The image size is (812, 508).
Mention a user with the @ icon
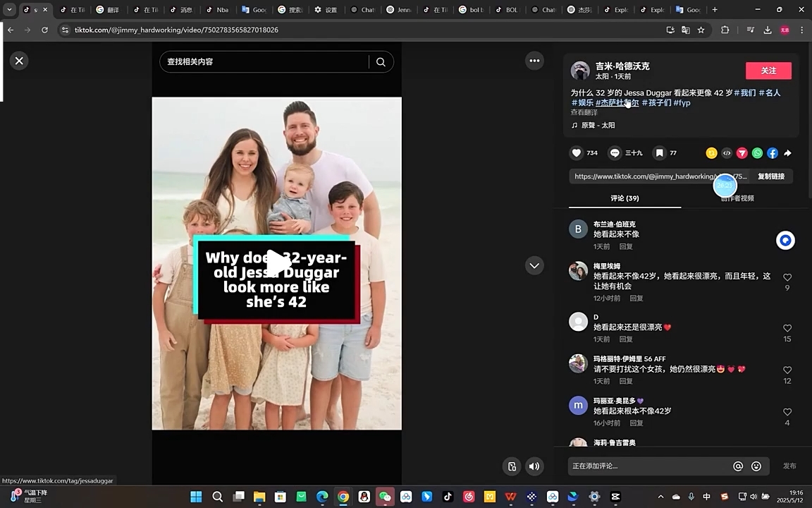(738, 466)
